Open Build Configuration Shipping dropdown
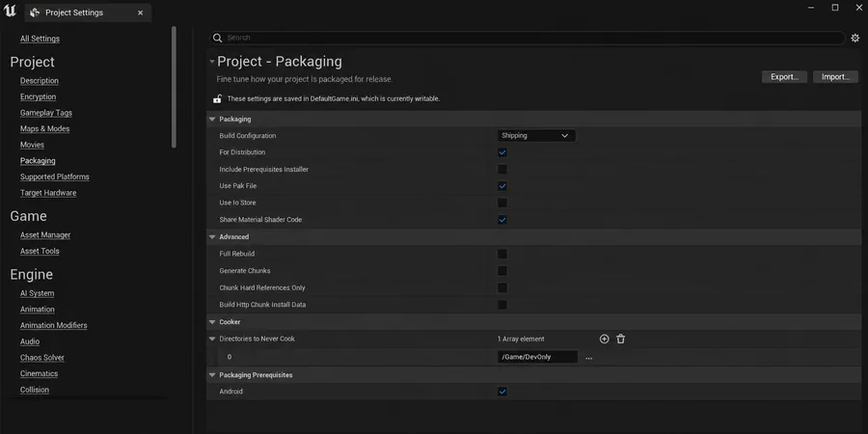The image size is (868, 434). 536,136
